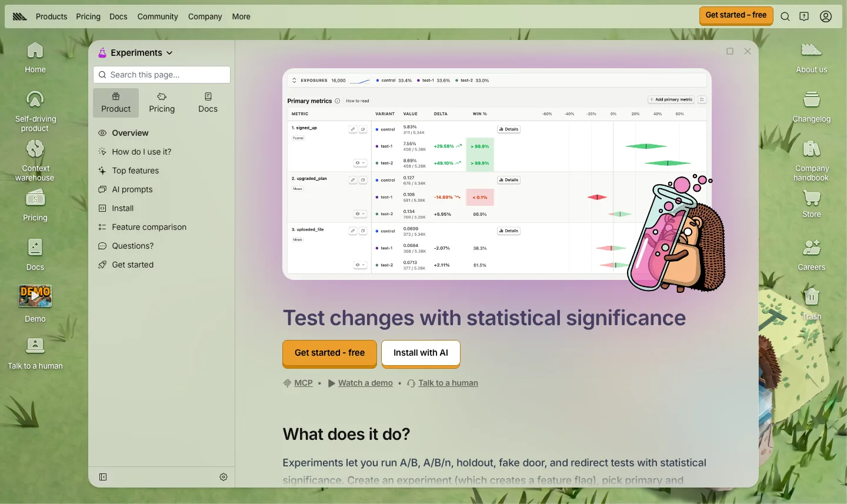Open the help icon in top bar
This screenshot has width=847, height=504.
pyautogui.click(x=804, y=16)
